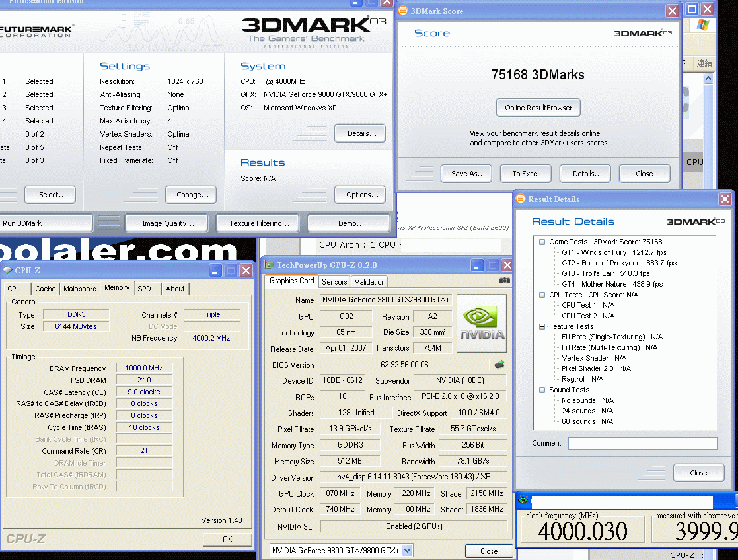This screenshot has width=738, height=560.
Task: Select the GT1 - Wings of Fury result
Action: (x=614, y=252)
